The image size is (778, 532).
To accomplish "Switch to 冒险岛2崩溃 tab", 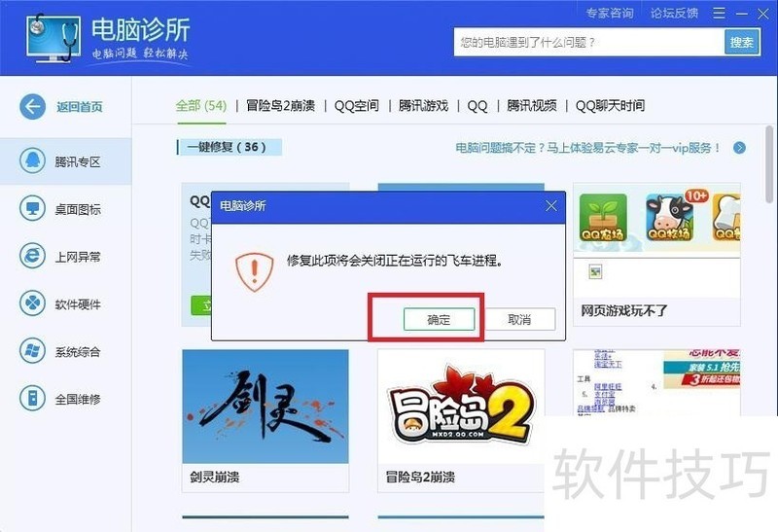I will (x=280, y=106).
